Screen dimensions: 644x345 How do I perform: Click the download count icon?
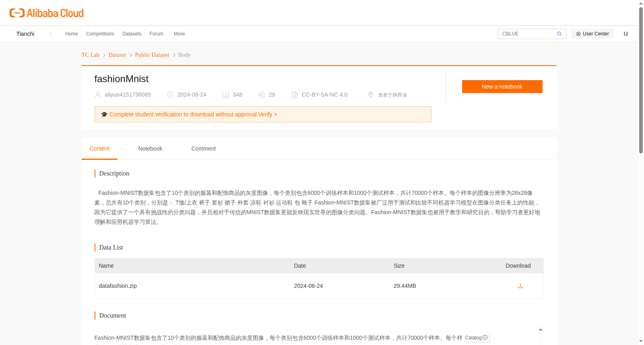point(226,95)
